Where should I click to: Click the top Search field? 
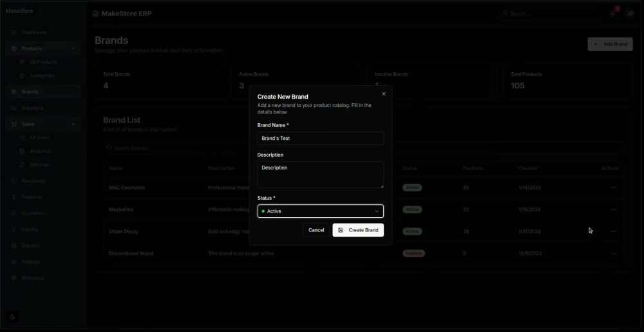[549, 14]
